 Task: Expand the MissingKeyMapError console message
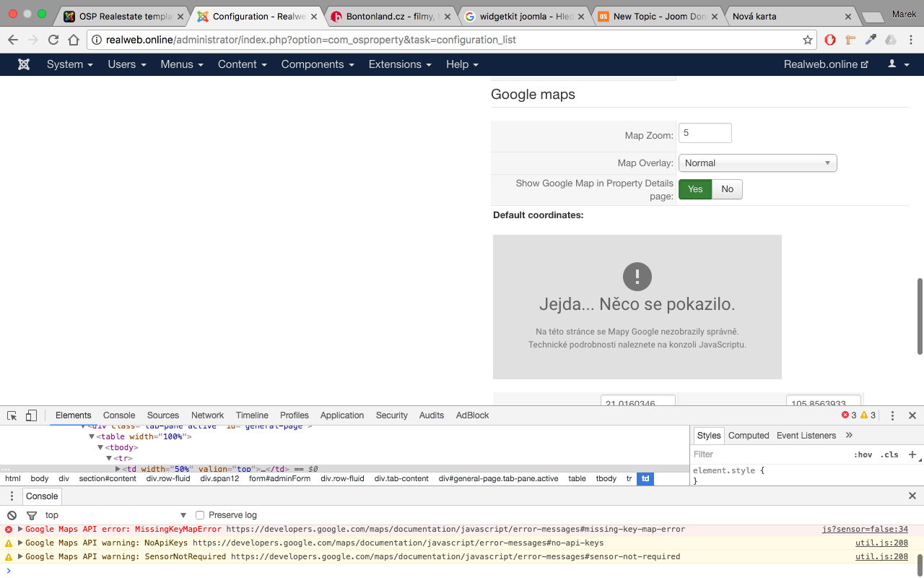[x=20, y=530]
